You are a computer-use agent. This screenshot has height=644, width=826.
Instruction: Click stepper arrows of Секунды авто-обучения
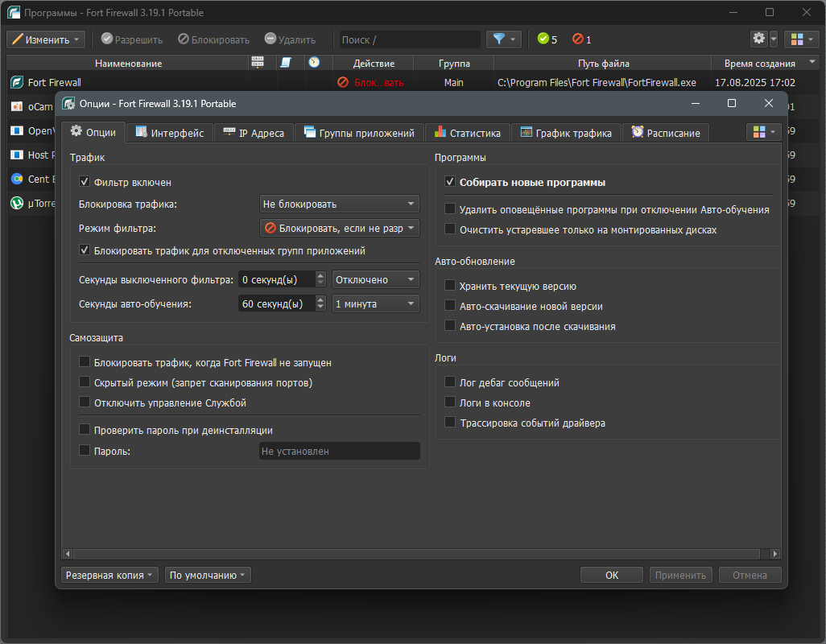tap(320, 303)
